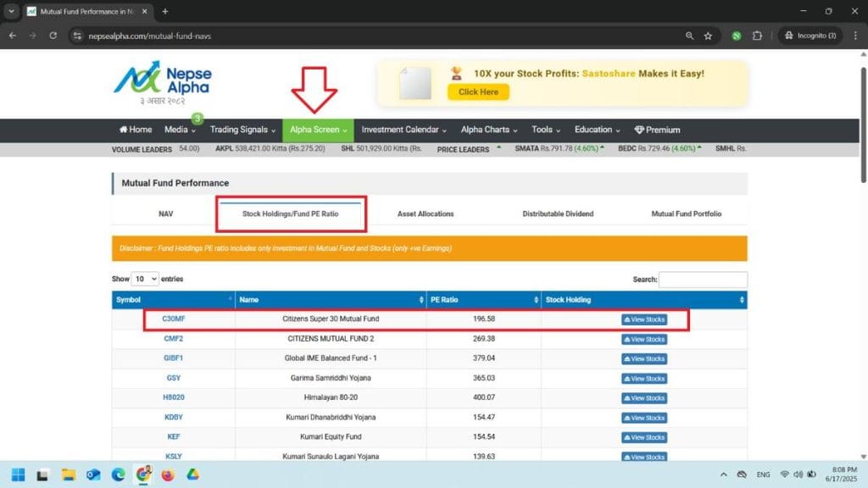
Task: View Stocks for Himalayan 80-20
Action: coord(644,398)
